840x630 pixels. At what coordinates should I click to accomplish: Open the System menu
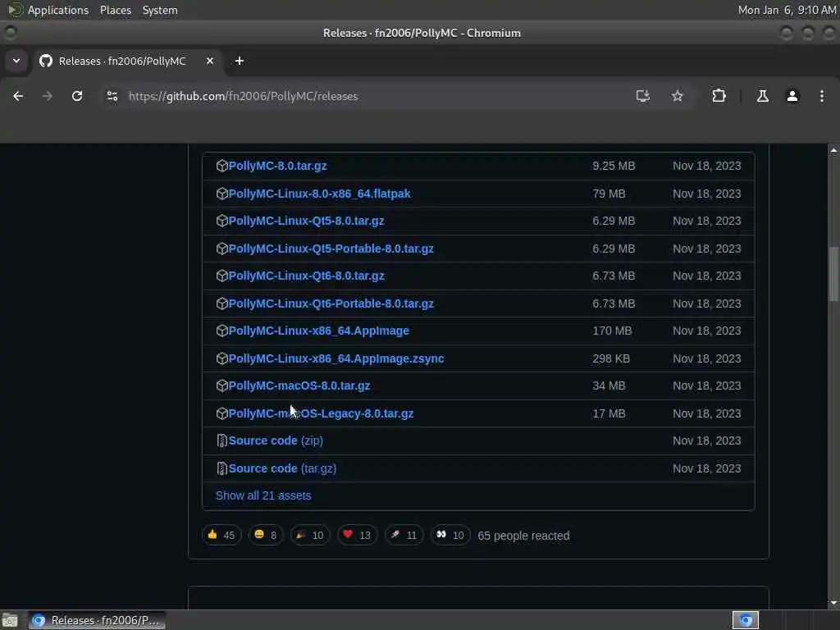click(x=160, y=10)
